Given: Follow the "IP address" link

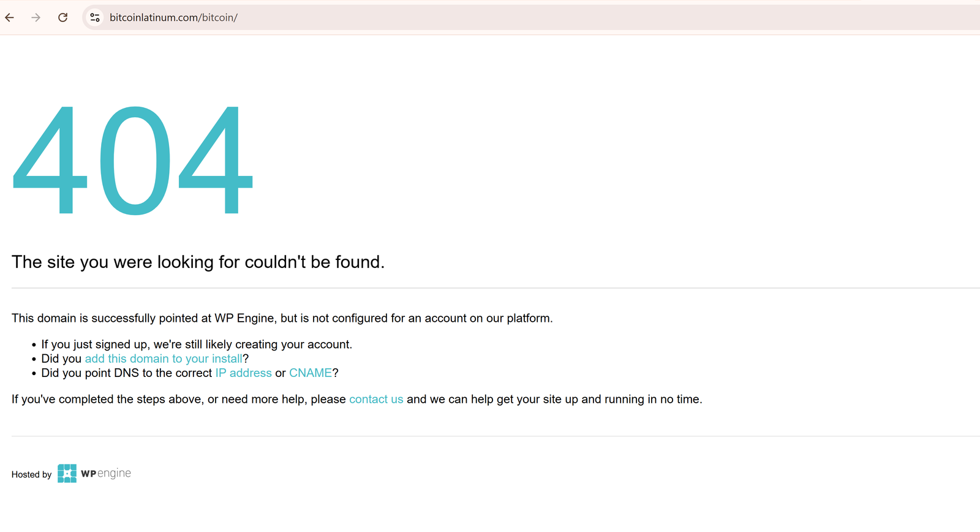Looking at the screenshot, I should click(x=243, y=373).
